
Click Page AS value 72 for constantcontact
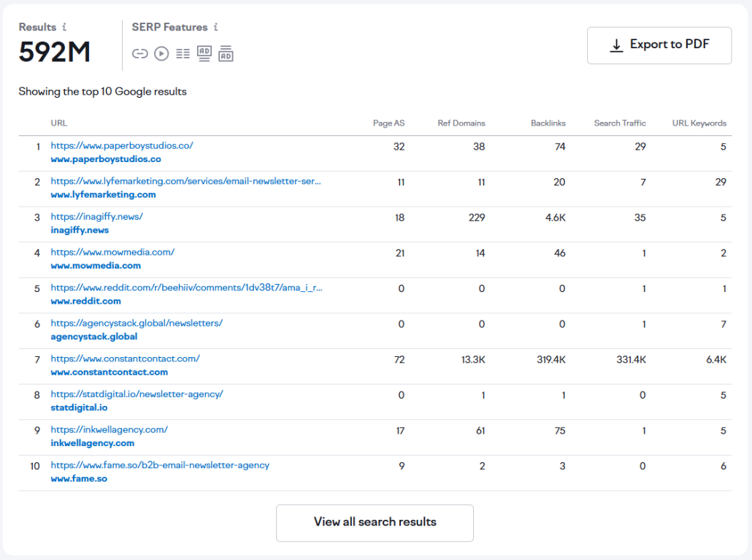(399, 360)
